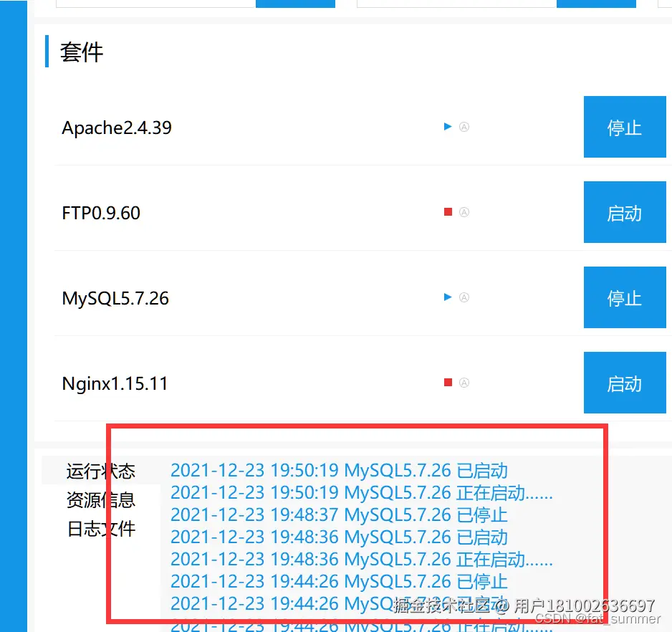Image resolution: width=672 pixels, height=632 pixels.
Task: Select log entry 19:44:26 MySQL5.7.26 已停止
Action: [339, 583]
